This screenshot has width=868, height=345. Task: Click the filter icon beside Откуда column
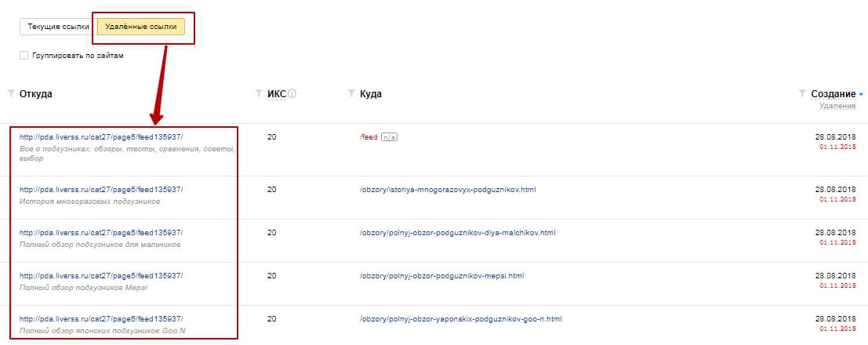[11, 93]
